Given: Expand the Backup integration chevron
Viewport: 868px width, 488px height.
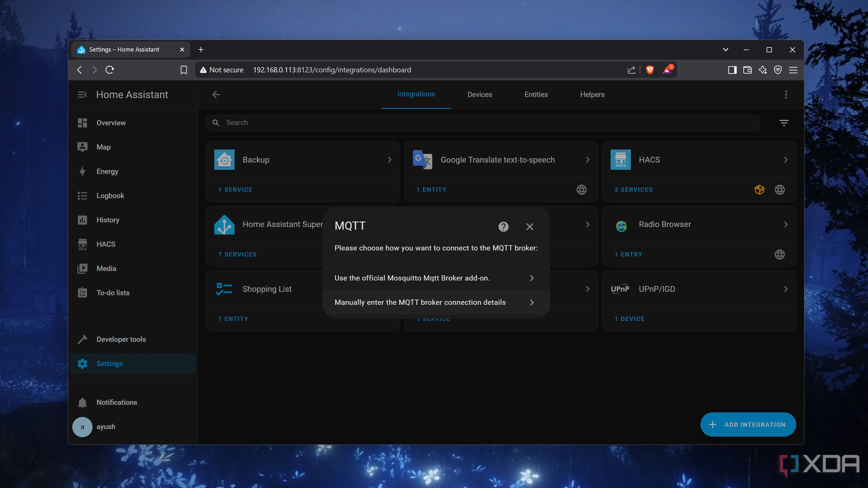Looking at the screenshot, I should point(389,160).
